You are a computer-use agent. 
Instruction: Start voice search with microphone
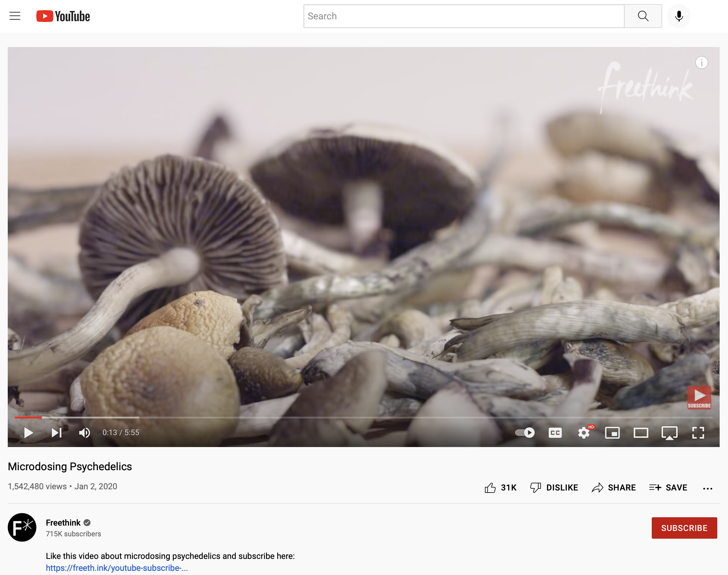tap(679, 16)
